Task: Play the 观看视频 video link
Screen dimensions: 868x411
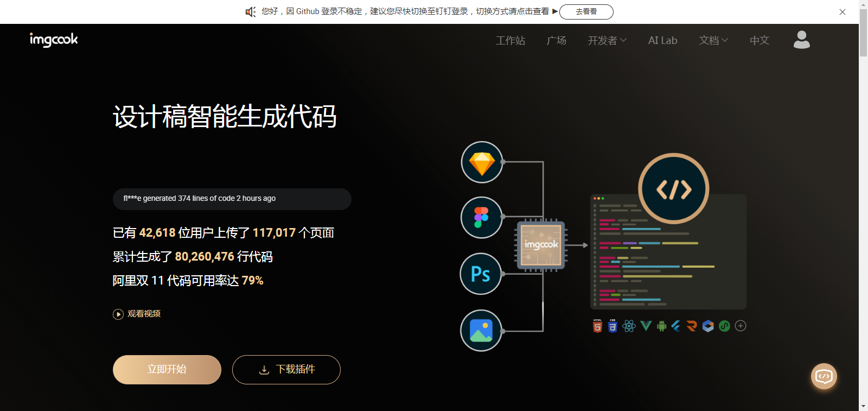Action: pyautogui.click(x=137, y=314)
